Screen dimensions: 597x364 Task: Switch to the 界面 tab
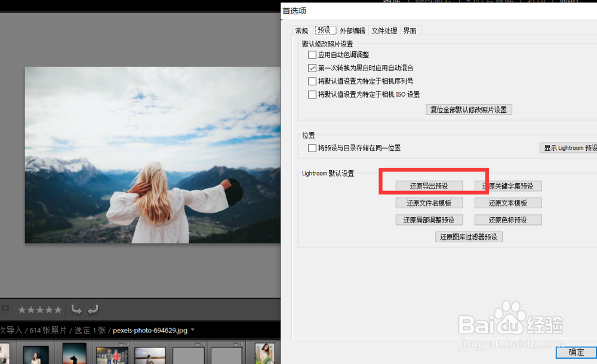pos(410,30)
